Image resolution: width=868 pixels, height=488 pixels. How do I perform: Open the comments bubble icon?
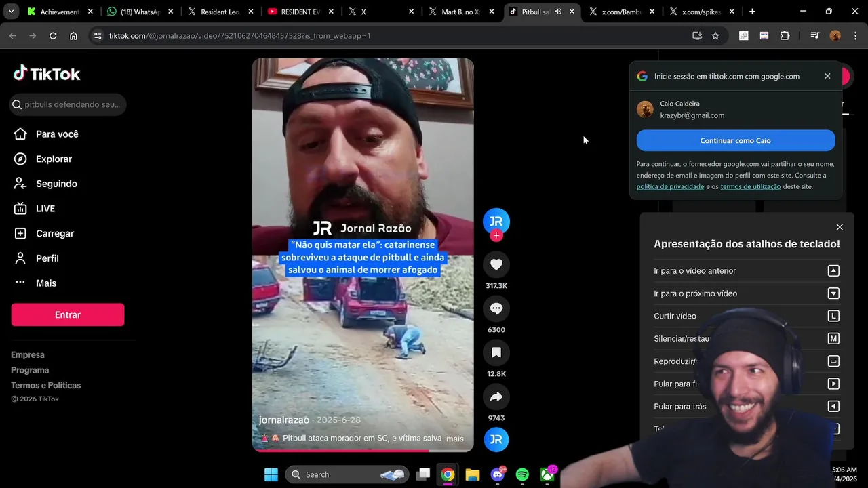[x=496, y=308]
